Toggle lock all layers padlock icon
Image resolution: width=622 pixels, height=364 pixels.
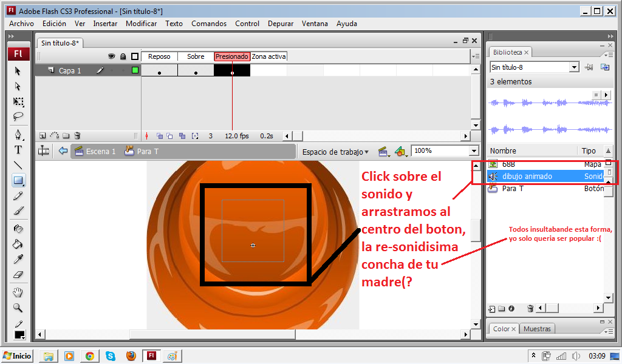(x=123, y=56)
